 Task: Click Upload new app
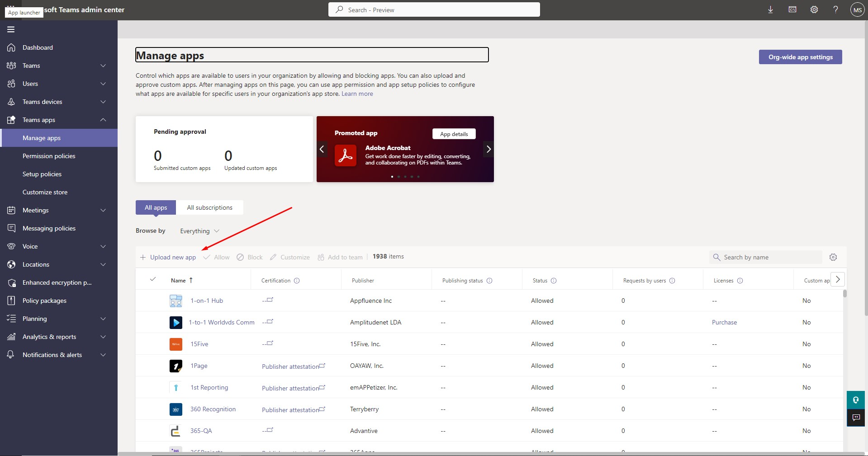coord(168,257)
